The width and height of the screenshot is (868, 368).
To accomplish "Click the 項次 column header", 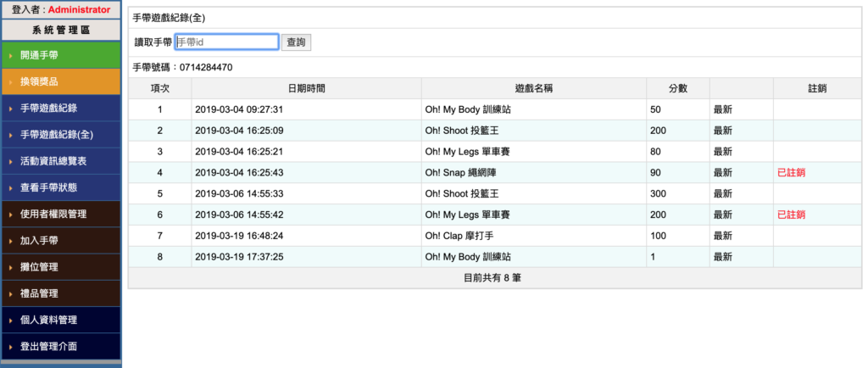I will click(160, 88).
